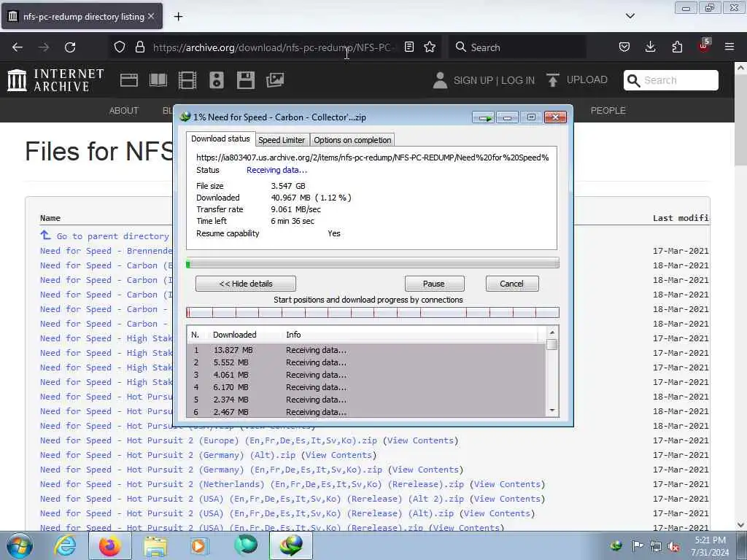Open the Archive texts book icon
This screenshot has height=560, width=747.
pos(158,80)
